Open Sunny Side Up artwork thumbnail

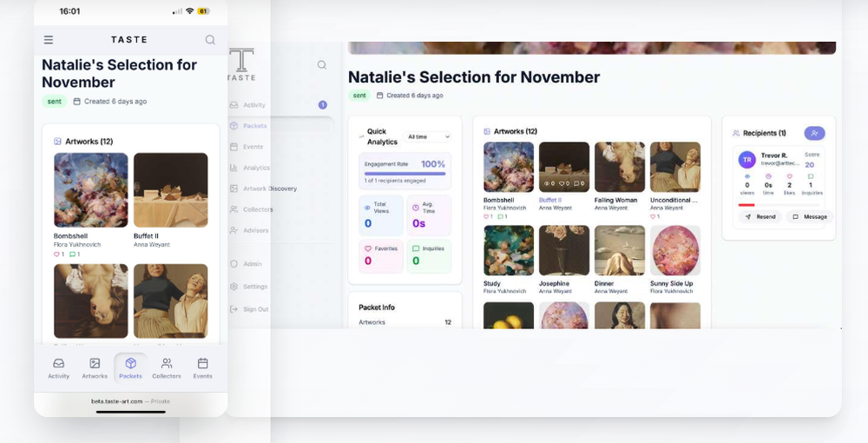(675, 250)
